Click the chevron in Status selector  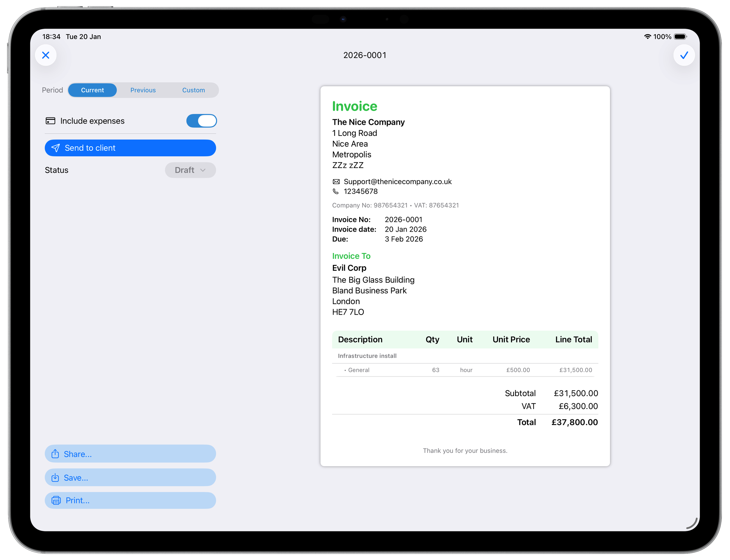(203, 170)
